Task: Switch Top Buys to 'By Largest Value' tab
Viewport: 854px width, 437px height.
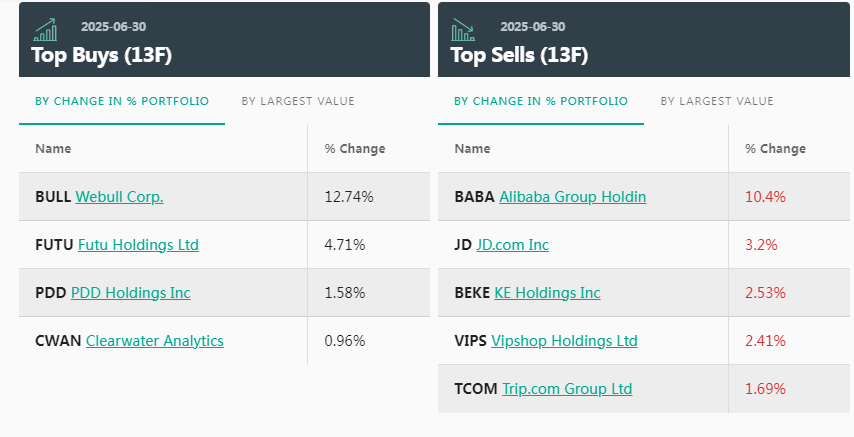Action: tap(298, 101)
